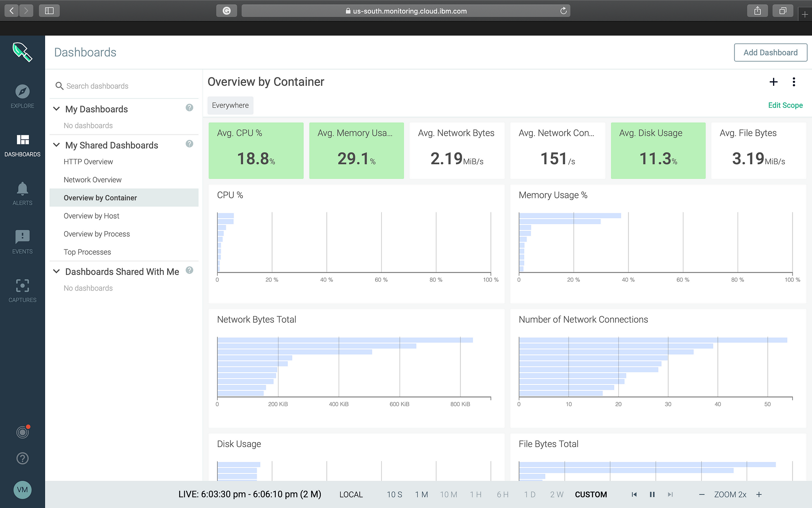Viewport: 812px width, 508px height.
Task: Select the Avg. Memory Usage panel
Action: point(356,150)
